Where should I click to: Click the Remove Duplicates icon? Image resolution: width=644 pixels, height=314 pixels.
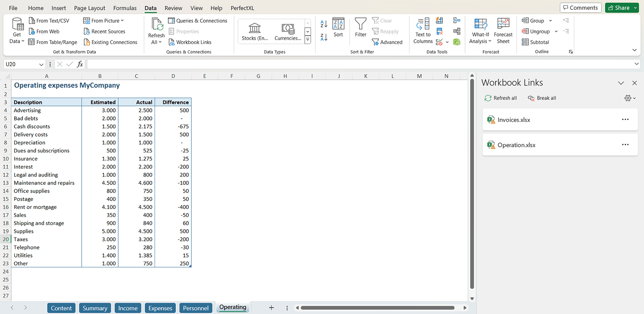(439, 31)
